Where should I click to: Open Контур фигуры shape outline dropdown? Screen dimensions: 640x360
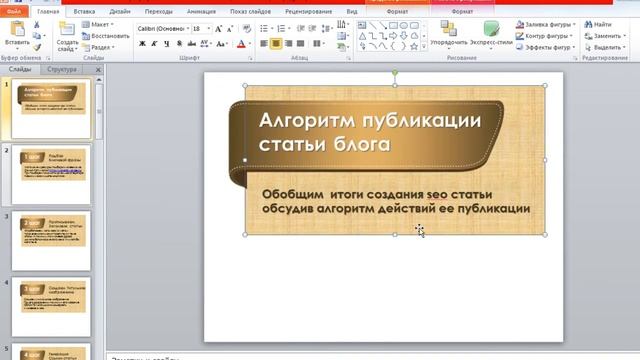(x=544, y=36)
